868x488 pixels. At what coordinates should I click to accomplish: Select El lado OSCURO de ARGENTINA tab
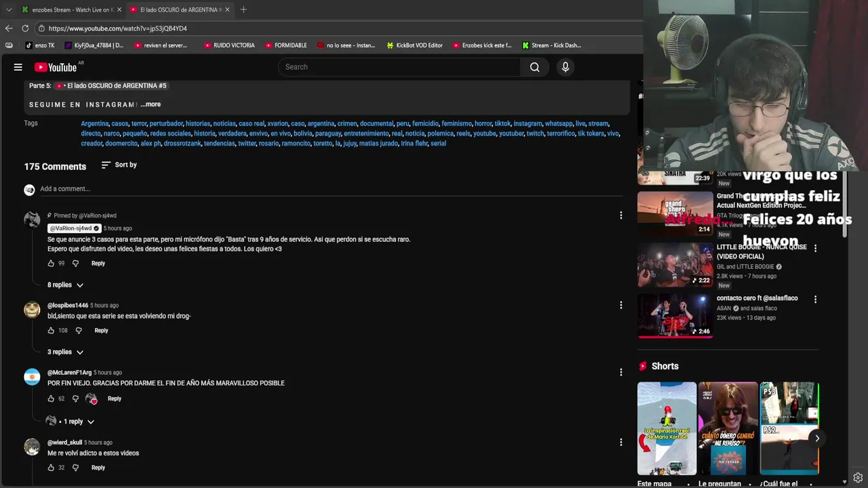coord(179,9)
